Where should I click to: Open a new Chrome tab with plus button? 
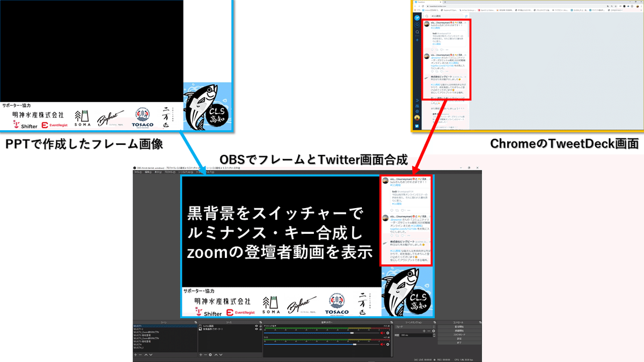point(445,2)
